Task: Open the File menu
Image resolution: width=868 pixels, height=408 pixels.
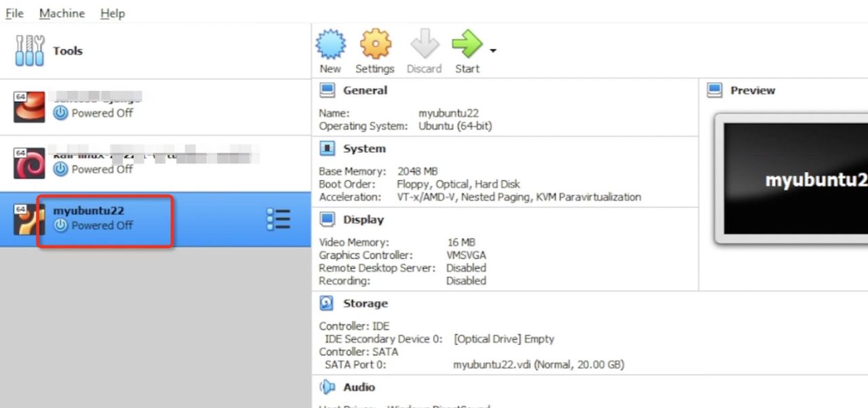Action: click(x=14, y=13)
